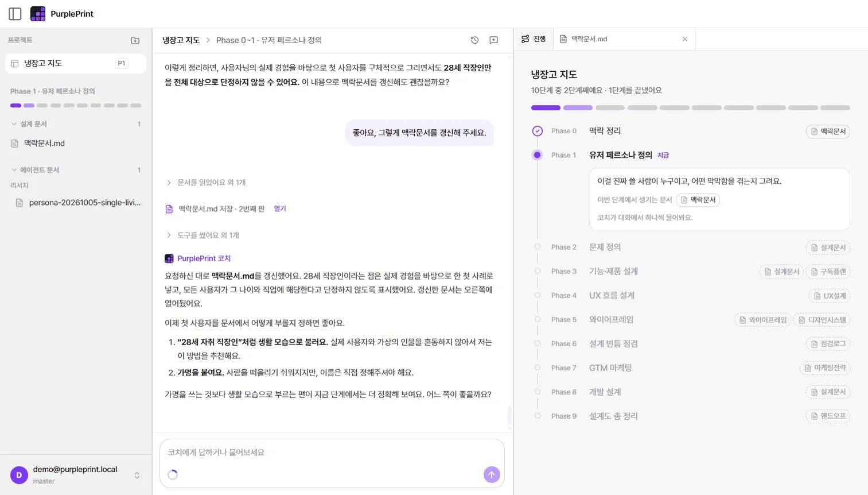Open 와이어프레임 document chip
This screenshot has height=495, width=868.
[x=763, y=320]
